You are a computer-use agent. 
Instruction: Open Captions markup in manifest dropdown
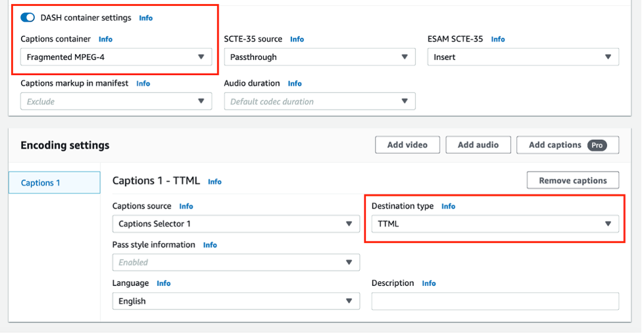(x=116, y=101)
